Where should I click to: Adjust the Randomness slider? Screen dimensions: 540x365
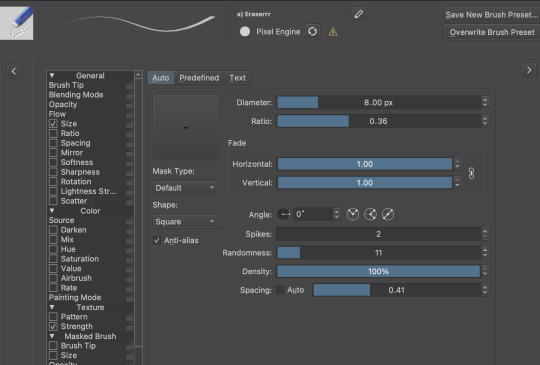coord(379,253)
